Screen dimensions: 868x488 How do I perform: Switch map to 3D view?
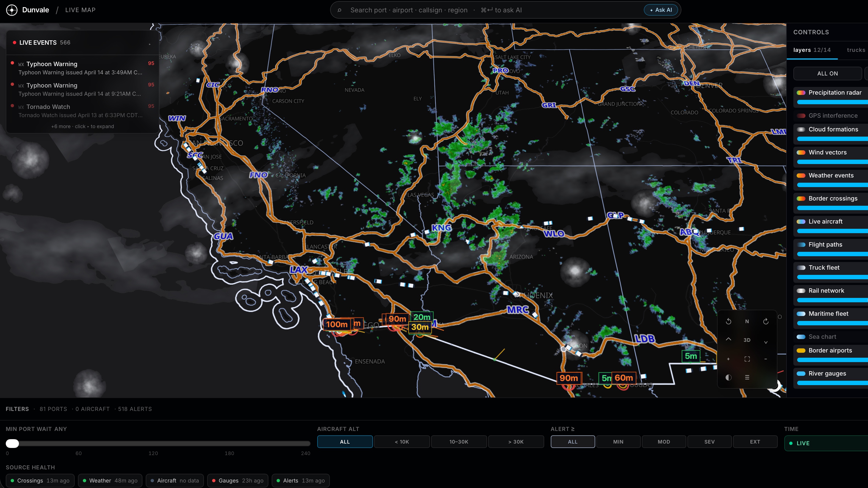point(747,340)
